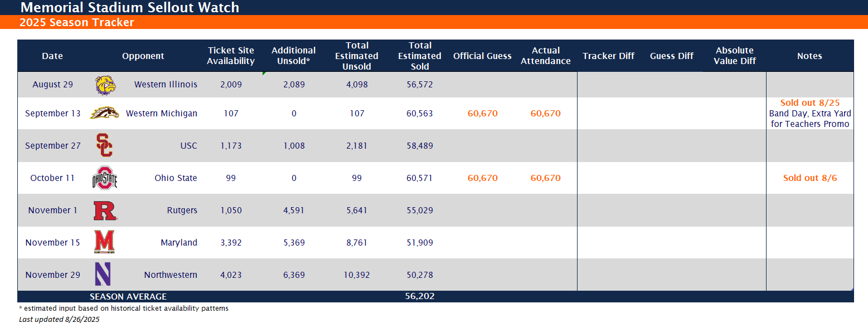
Task: Click the Western Michigan Broncos logo
Action: click(104, 113)
